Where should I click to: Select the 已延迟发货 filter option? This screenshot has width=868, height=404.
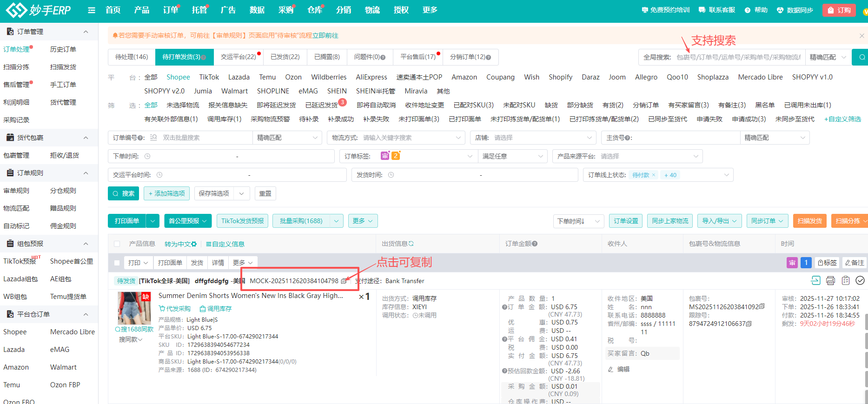point(322,105)
